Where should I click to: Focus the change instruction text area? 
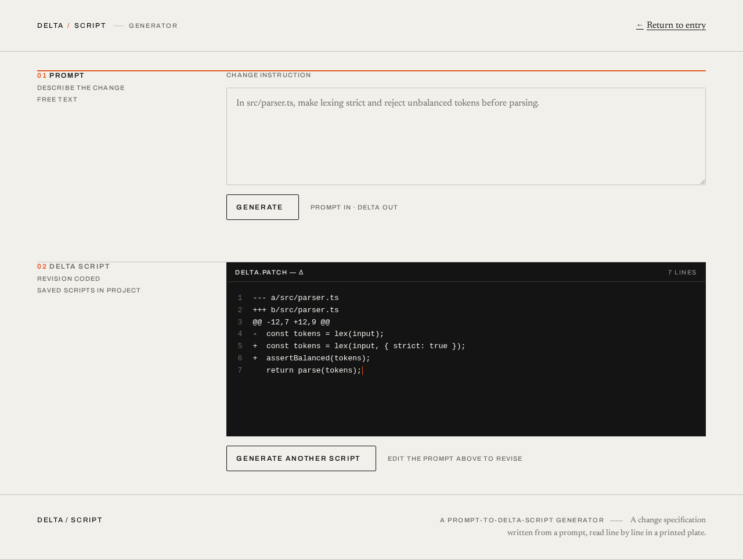(466, 136)
